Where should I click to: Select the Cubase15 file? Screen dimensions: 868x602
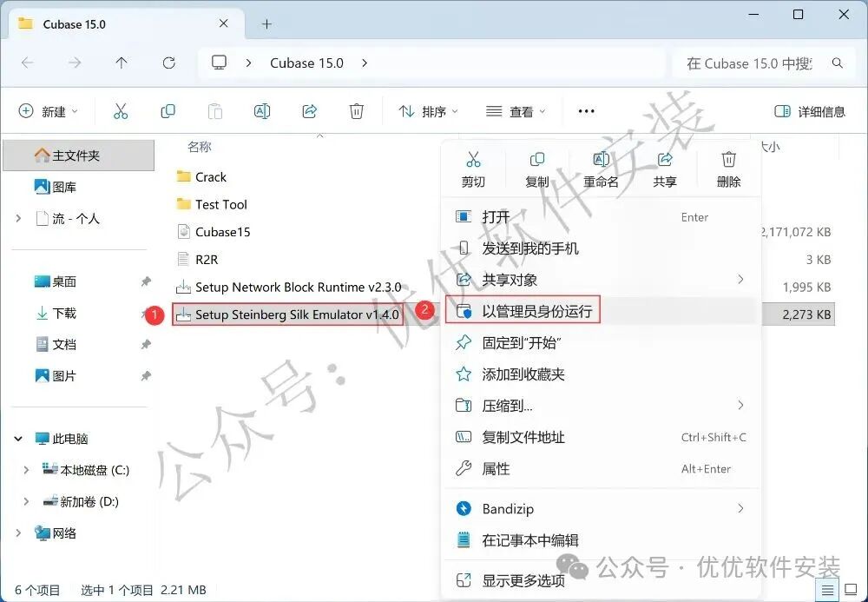coord(214,231)
